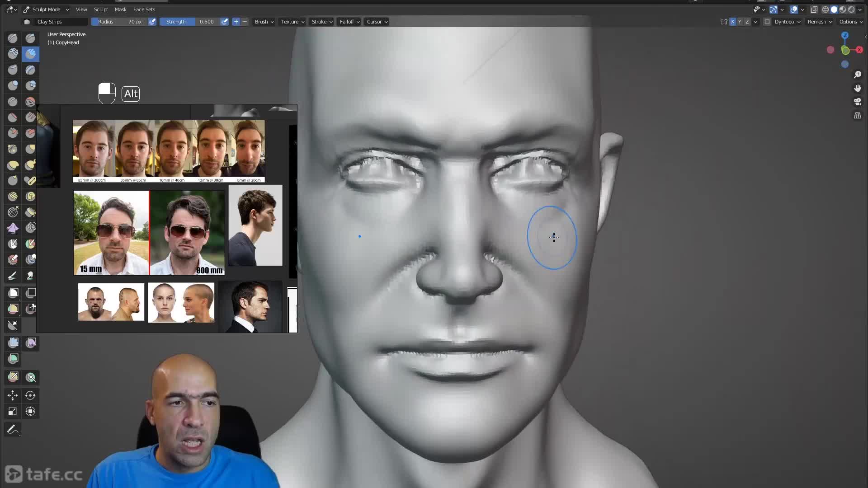This screenshot has width=868, height=488.
Task: Open the Face Sets menu
Action: tap(144, 9)
